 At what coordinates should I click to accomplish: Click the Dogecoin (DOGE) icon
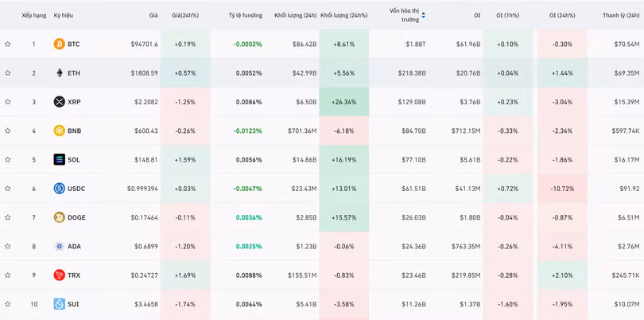click(59, 217)
